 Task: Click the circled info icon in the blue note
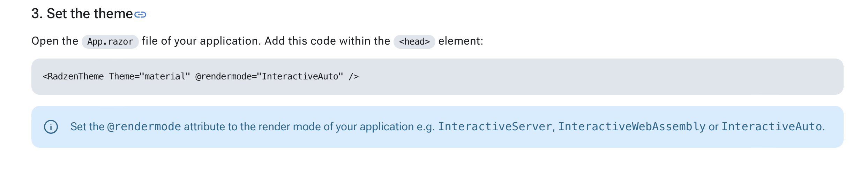[x=51, y=127]
